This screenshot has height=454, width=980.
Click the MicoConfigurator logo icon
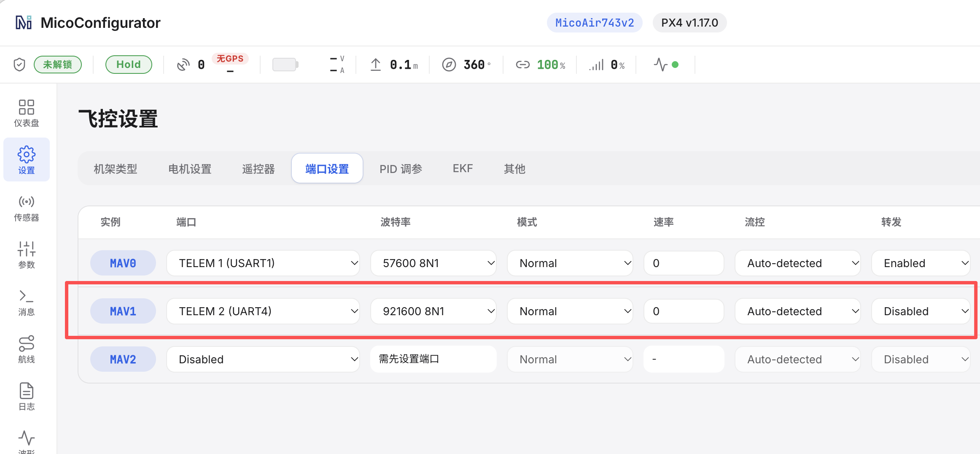(x=24, y=22)
